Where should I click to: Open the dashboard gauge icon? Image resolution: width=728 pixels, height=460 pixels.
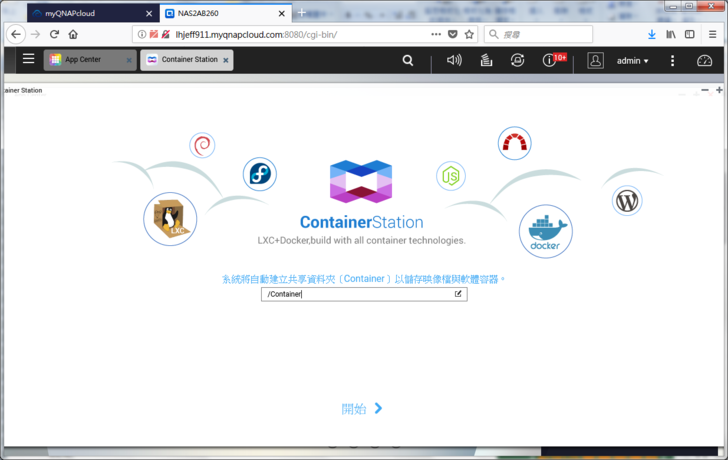(704, 60)
